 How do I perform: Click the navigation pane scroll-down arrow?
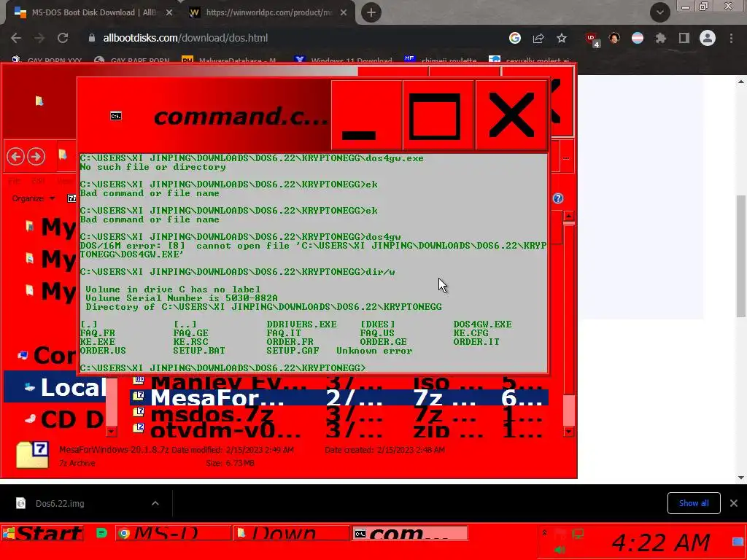(x=112, y=432)
